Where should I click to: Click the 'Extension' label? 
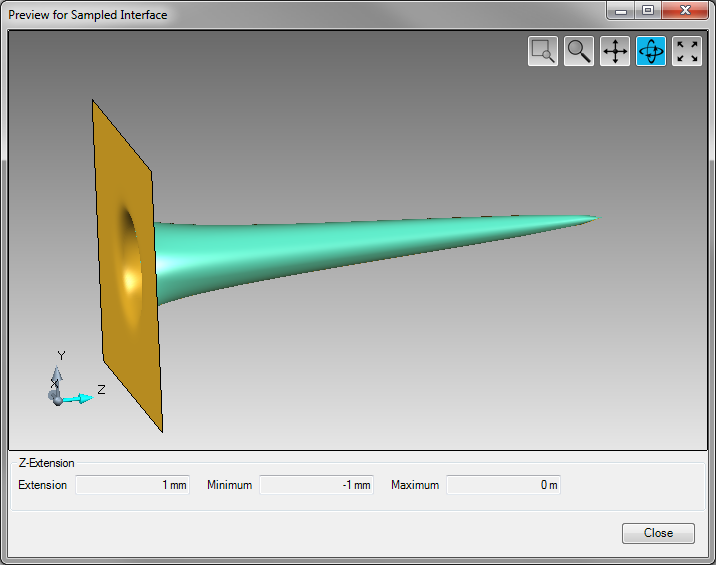pos(42,485)
